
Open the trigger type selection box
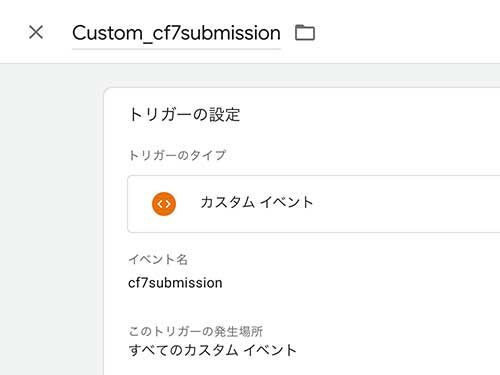[313, 204]
